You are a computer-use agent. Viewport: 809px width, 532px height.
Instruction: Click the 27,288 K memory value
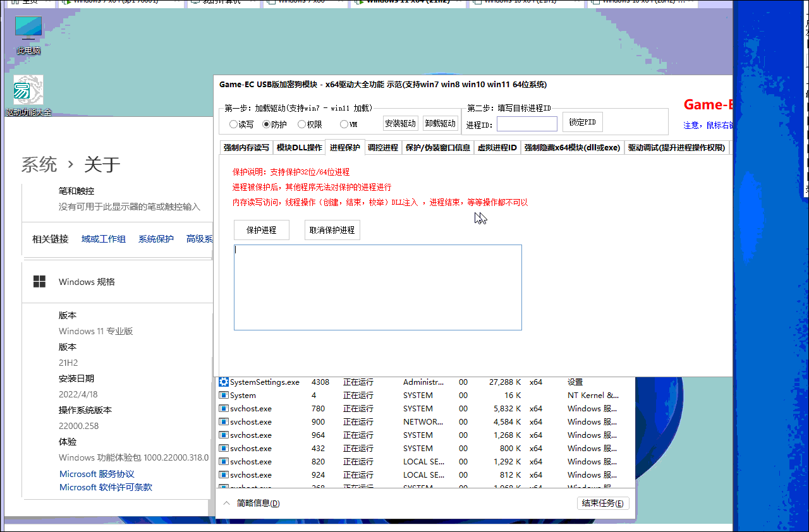pyautogui.click(x=505, y=382)
